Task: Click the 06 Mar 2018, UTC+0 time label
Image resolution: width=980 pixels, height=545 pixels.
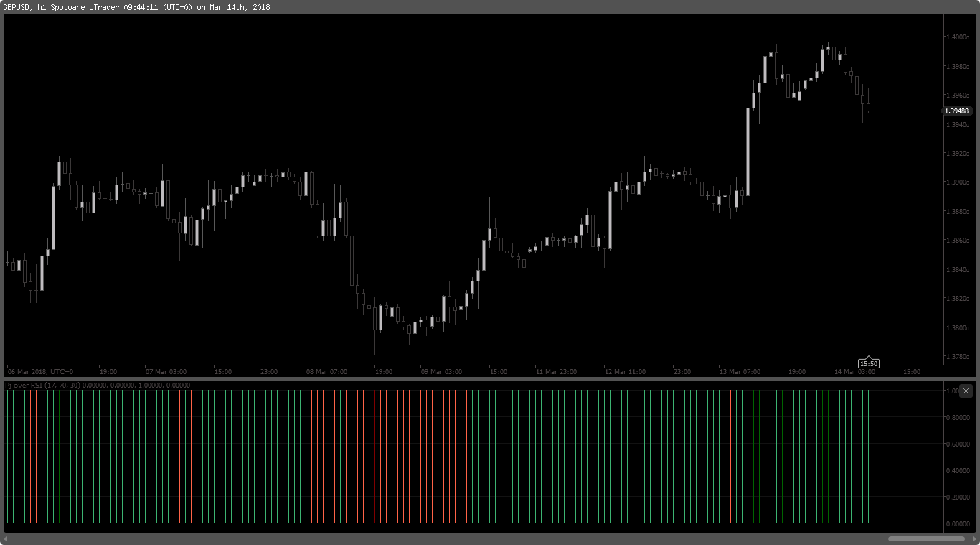Action: click(x=40, y=372)
